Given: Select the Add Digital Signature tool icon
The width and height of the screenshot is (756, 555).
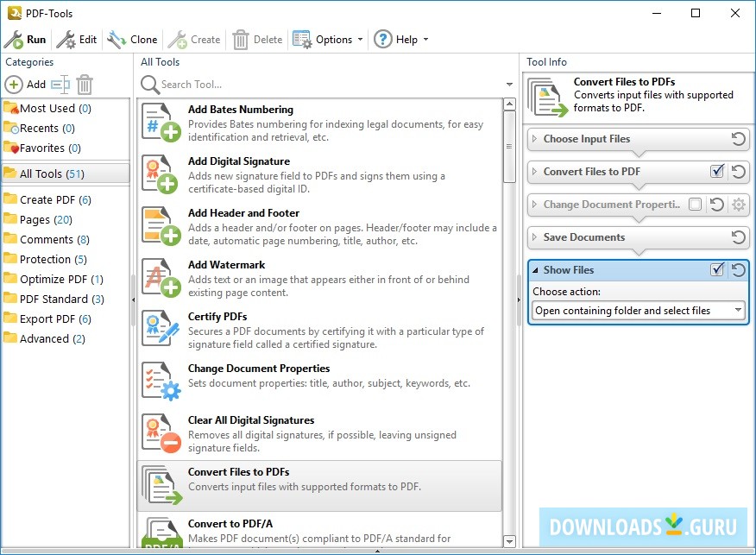Looking at the screenshot, I should coord(161,174).
